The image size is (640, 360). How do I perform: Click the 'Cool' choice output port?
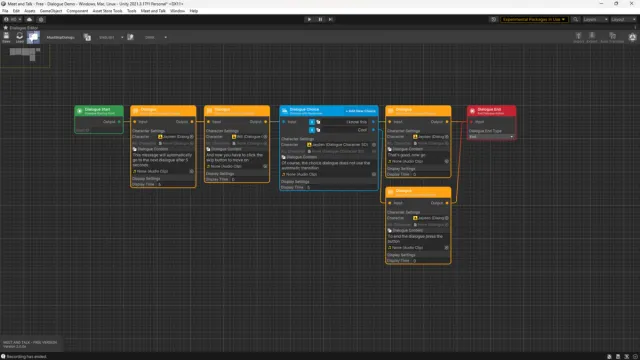373,130
